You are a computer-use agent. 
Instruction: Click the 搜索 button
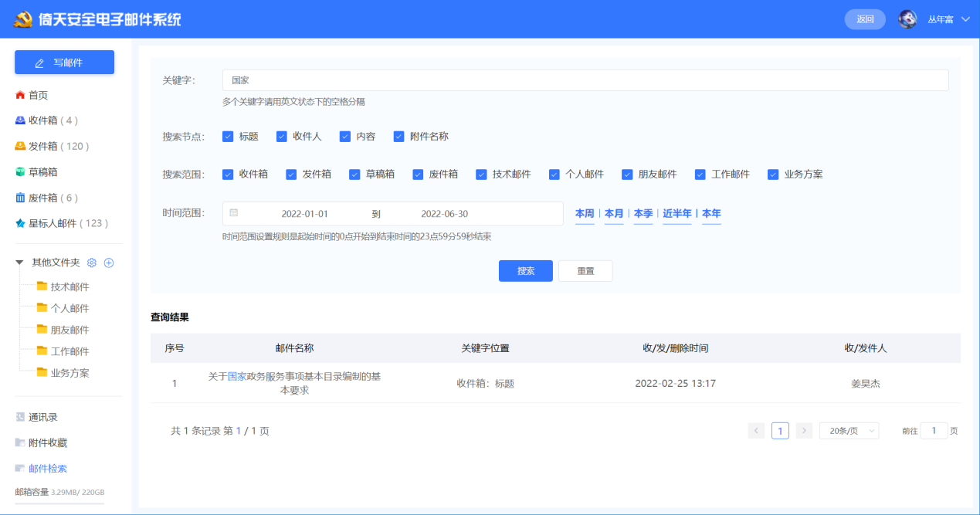point(526,271)
